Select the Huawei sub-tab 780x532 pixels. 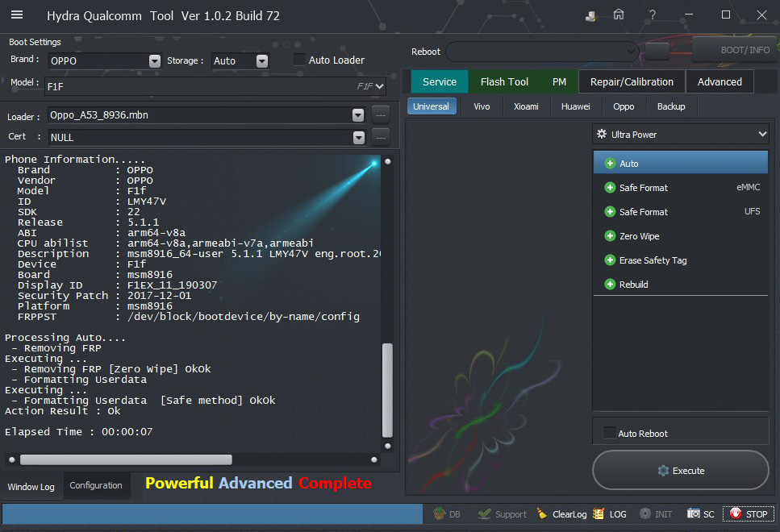coord(576,106)
